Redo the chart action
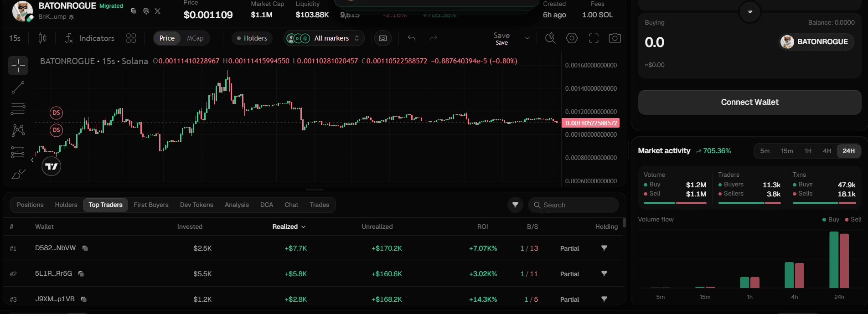The width and height of the screenshot is (868, 314). click(434, 38)
